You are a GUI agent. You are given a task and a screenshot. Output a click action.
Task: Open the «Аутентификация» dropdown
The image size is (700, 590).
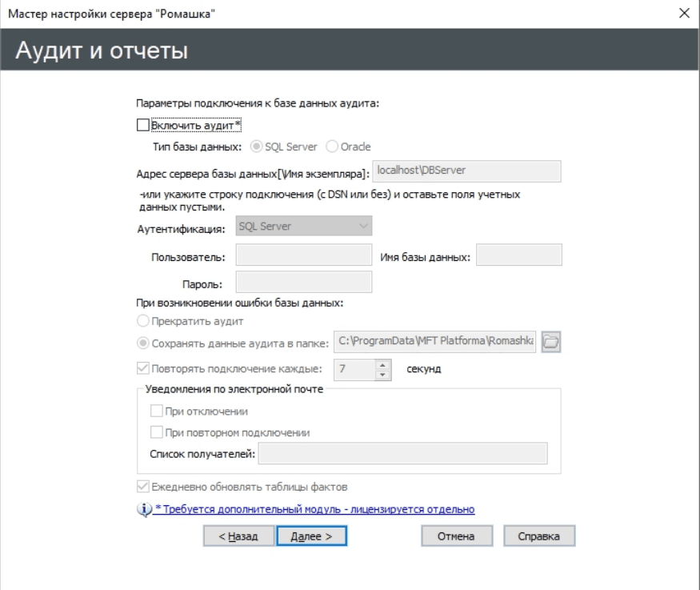pyautogui.click(x=304, y=227)
